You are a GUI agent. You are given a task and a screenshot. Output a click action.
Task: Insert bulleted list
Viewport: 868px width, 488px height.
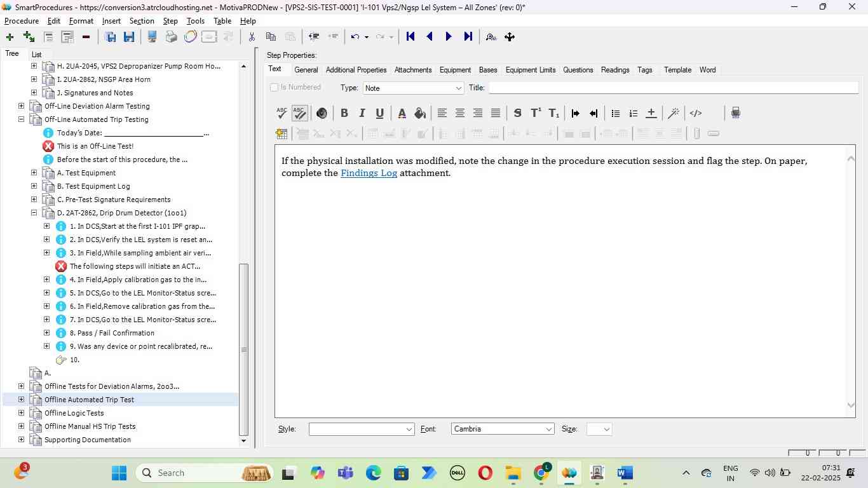click(615, 113)
